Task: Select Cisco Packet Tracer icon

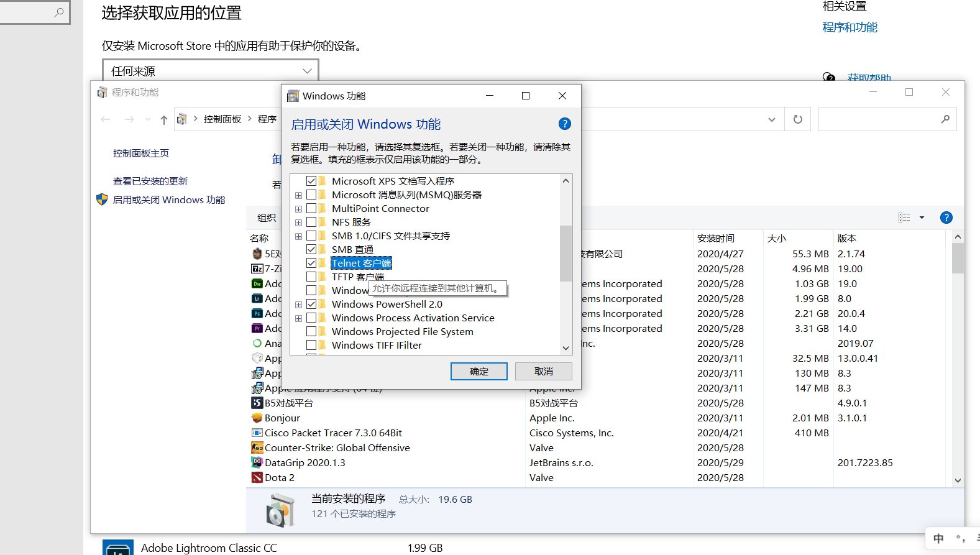Action: (257, 433)
